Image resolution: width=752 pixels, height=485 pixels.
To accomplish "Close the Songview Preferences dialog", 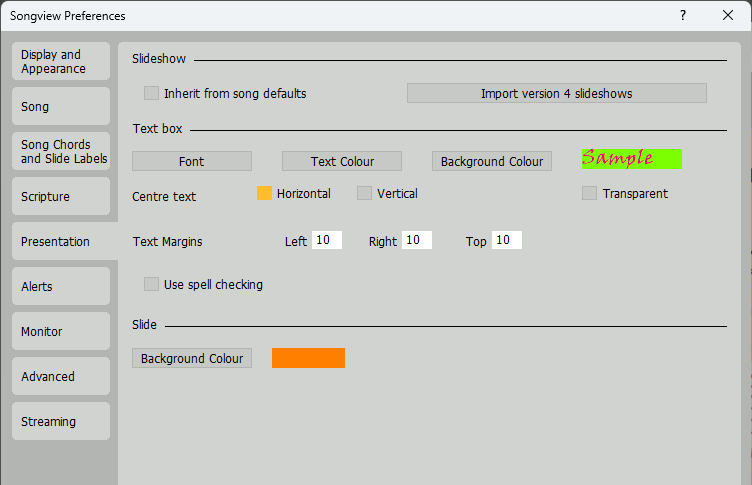I will (x=727, y=16).
